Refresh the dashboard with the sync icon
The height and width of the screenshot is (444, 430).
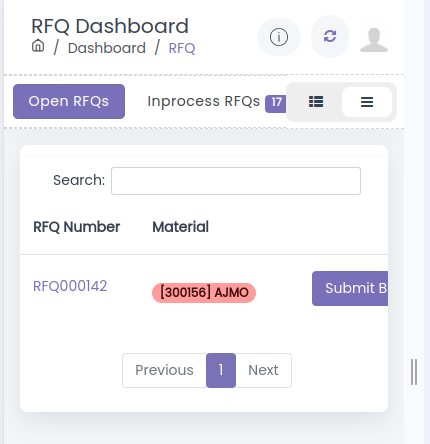pos(330,36)
